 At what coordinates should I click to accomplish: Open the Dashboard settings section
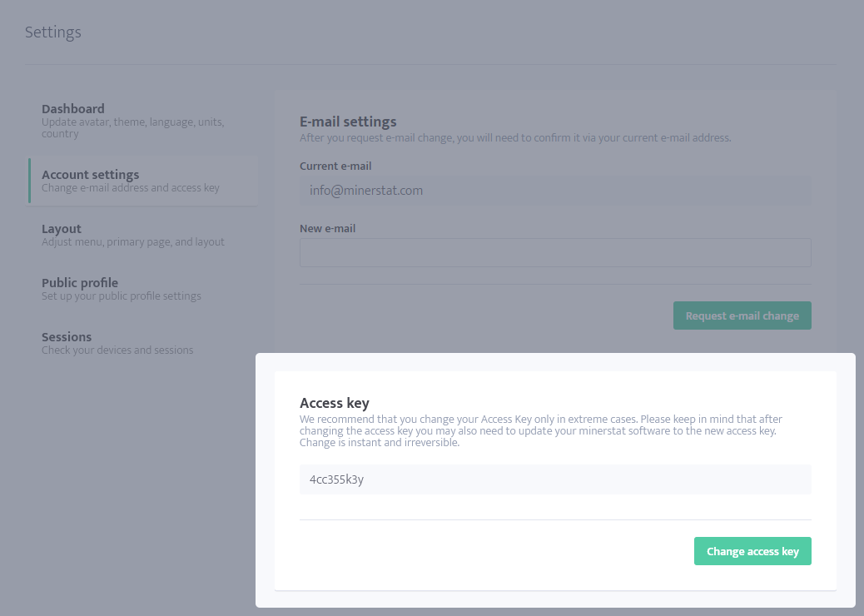click(73, 108)
